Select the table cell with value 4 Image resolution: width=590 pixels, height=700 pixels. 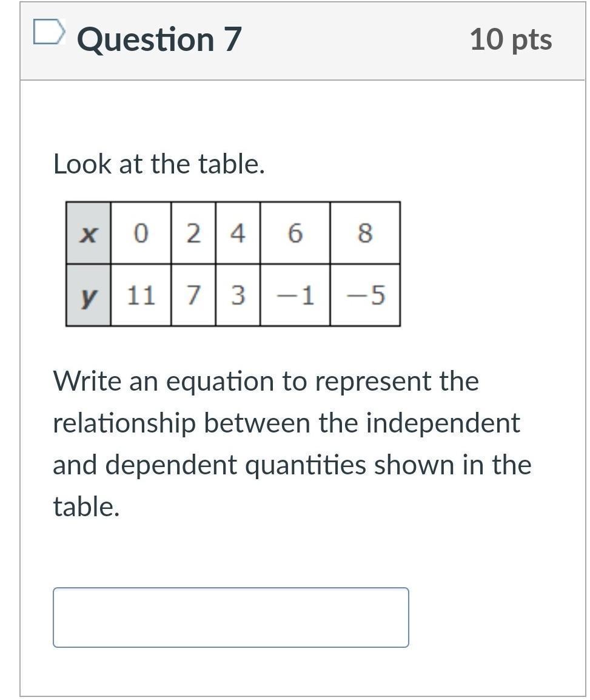(x=238, y=232)
